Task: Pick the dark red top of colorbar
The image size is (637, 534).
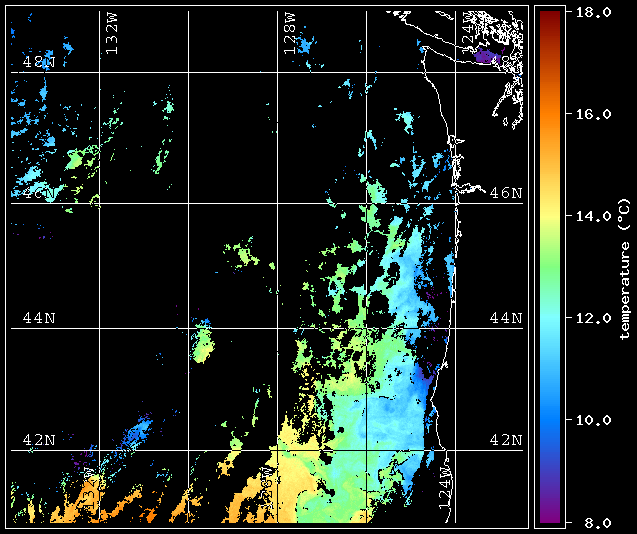Action: 550,16
